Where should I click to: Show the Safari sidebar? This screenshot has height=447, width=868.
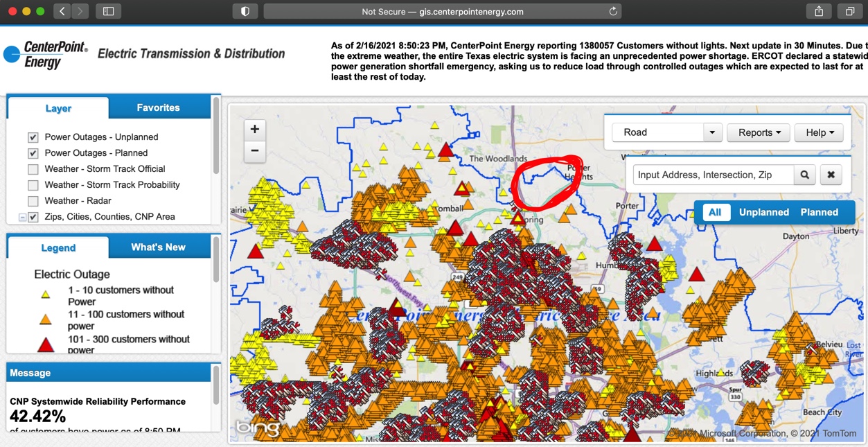[109, 12]
